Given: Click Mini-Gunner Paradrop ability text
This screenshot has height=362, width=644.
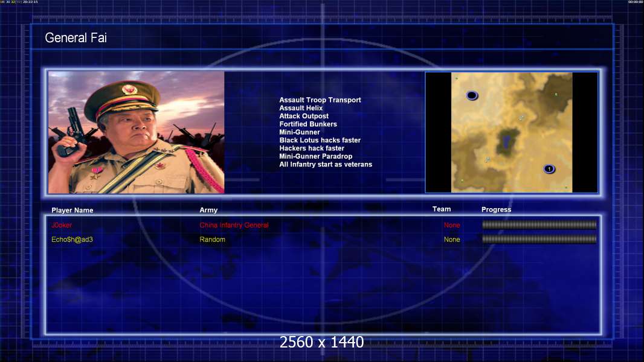Looking at the screenshot, I should [x=316, y=156].
